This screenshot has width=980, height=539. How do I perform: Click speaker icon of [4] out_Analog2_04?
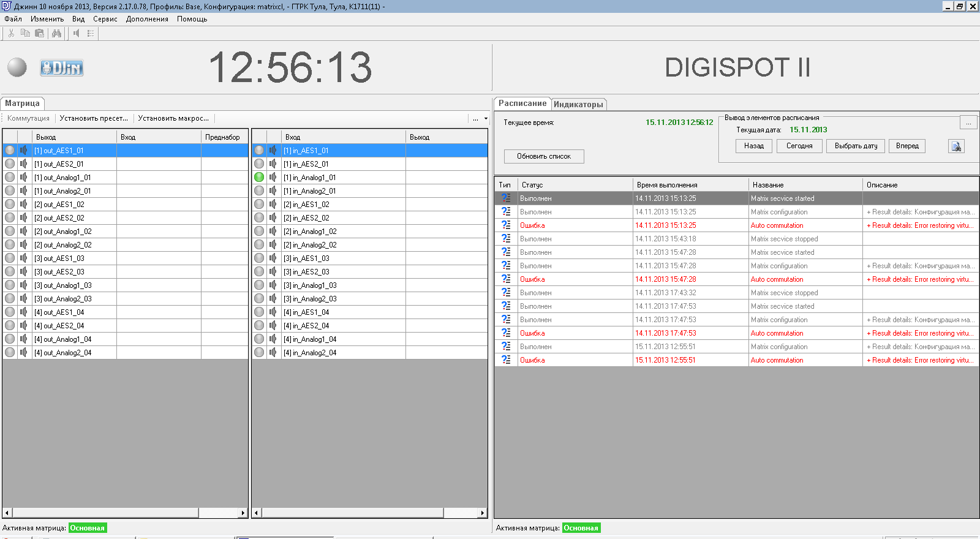tap(24, 352)
